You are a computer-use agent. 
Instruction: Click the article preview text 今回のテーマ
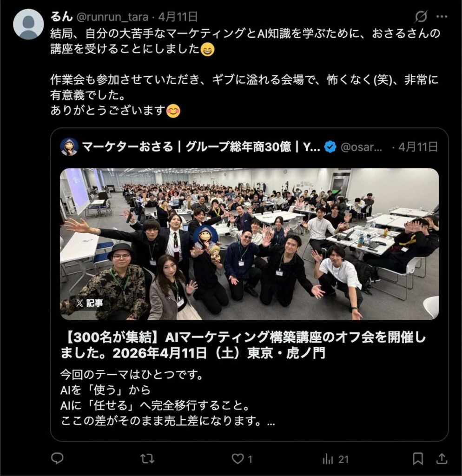131,375
